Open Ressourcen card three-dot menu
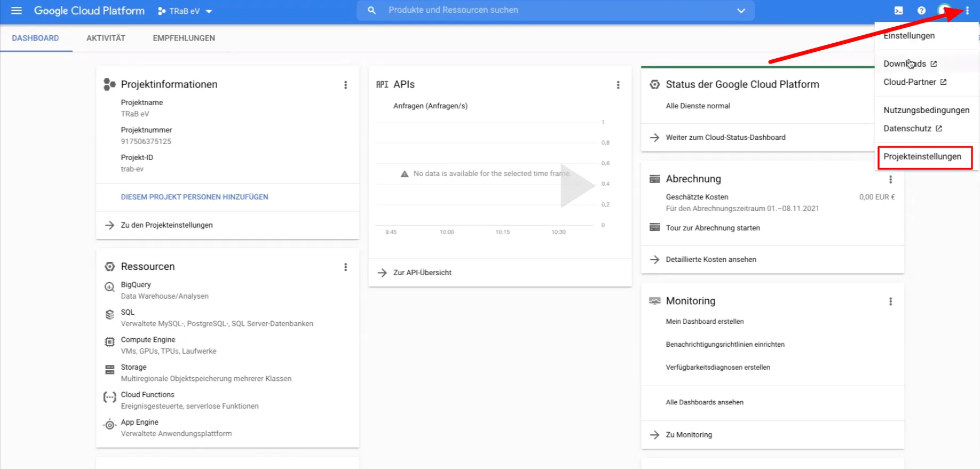 tap(345, 267)
